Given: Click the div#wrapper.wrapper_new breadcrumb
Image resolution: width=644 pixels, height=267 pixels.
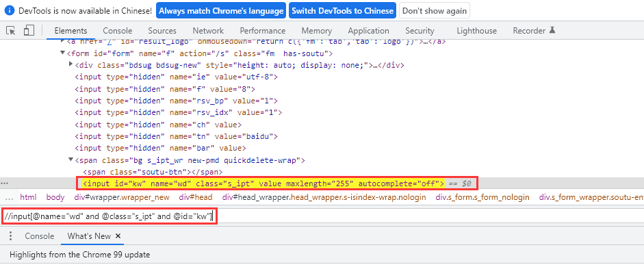Looking at the screenshot, I should (x=122, y=198).
